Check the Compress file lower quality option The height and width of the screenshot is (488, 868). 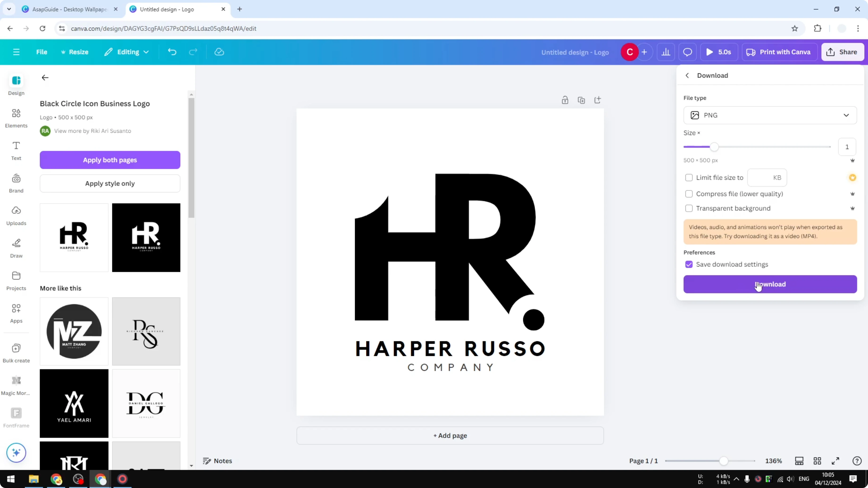(x=689, y=194)
